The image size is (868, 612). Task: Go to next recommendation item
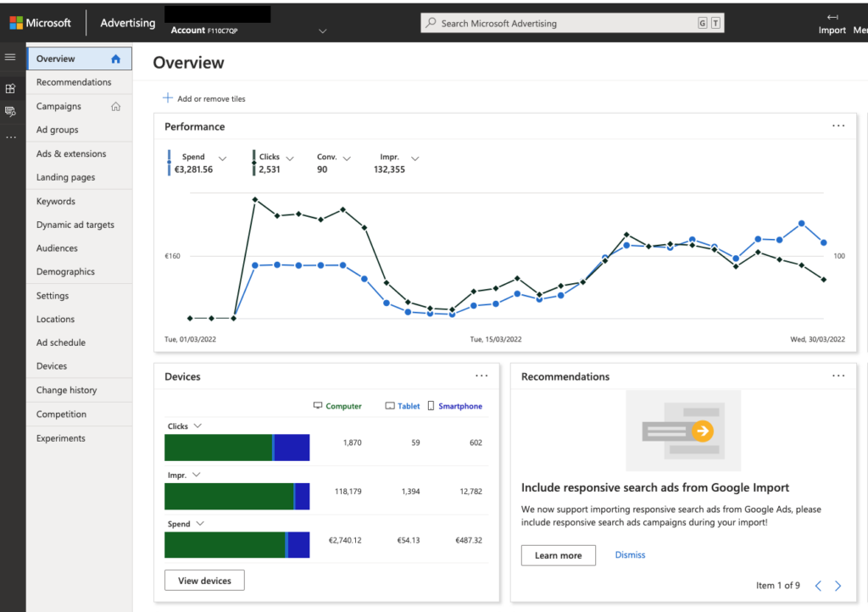point(837,586)
